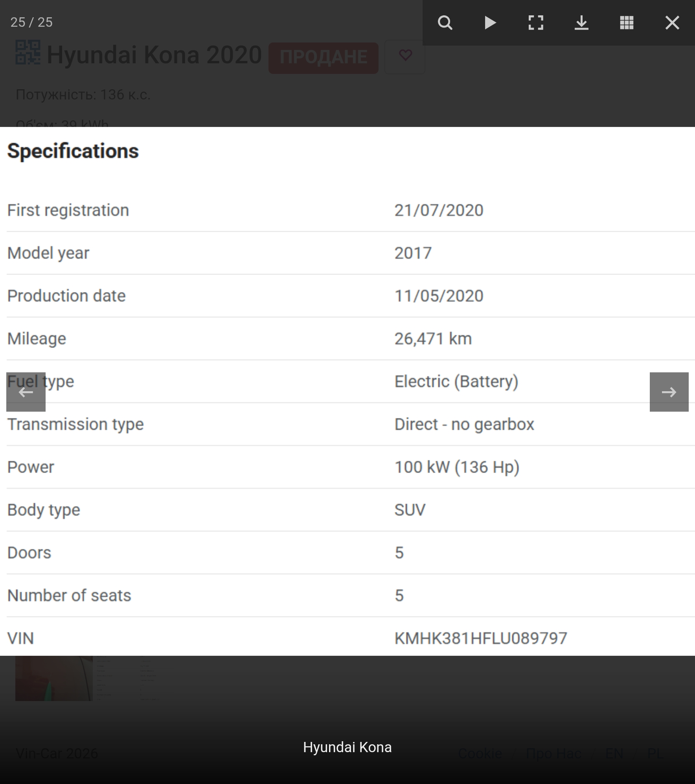
Task: Show the thumbnails grid view
Action: 627,23
